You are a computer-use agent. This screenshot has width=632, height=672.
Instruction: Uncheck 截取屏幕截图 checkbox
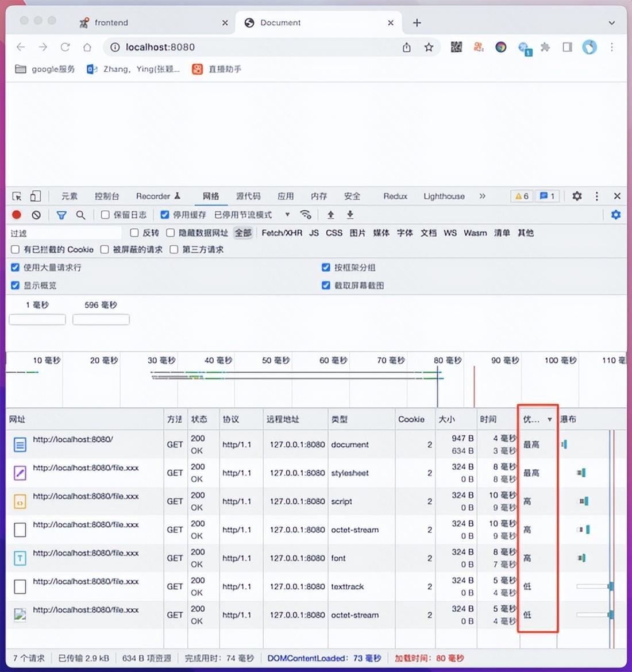[326, 285]
